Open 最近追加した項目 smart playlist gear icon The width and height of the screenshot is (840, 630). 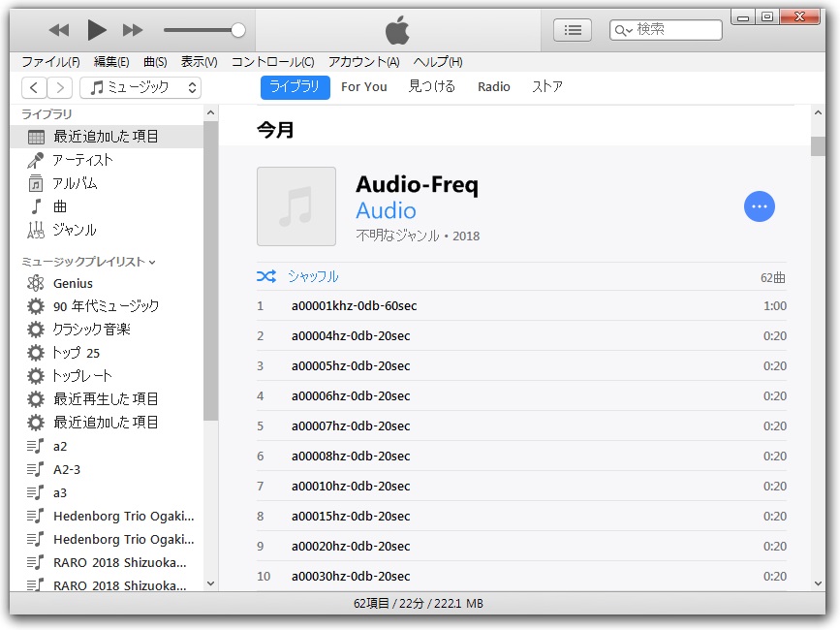coord(36,423)
